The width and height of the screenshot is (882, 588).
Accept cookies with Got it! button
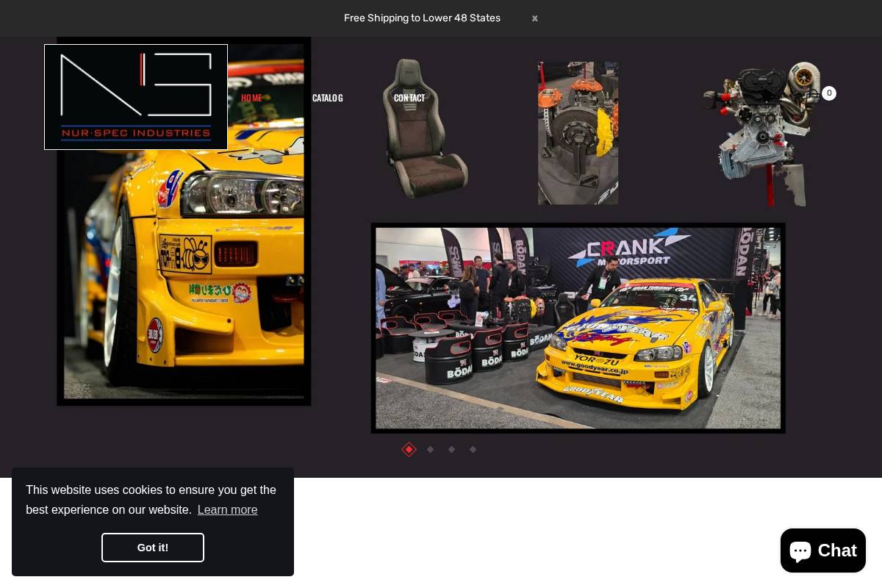152,547
